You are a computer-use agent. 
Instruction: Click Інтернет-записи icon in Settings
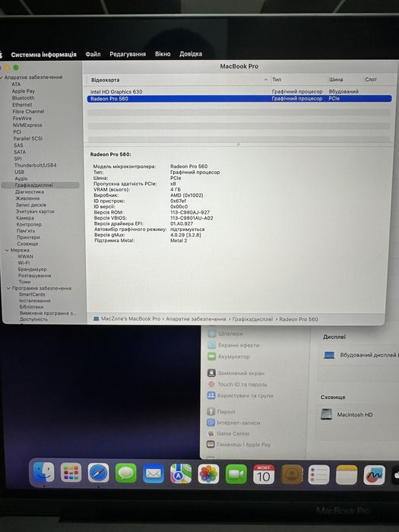click(x=211, y=423)
